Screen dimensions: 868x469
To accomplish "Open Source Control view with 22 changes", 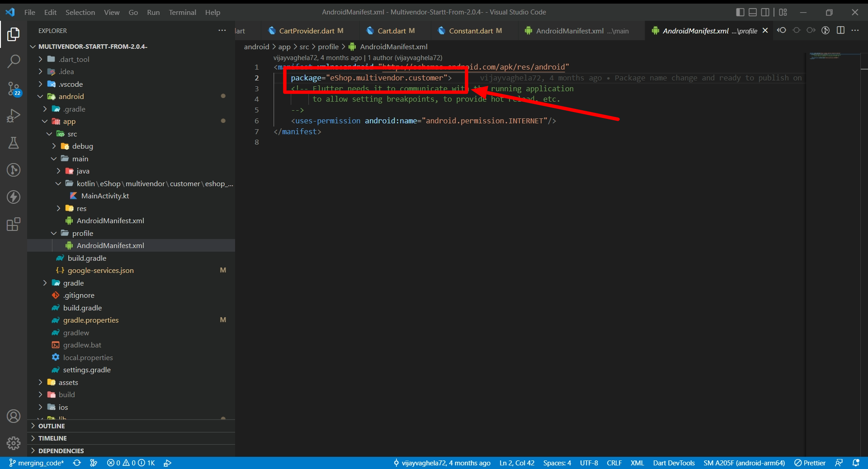I will [14, 89].
